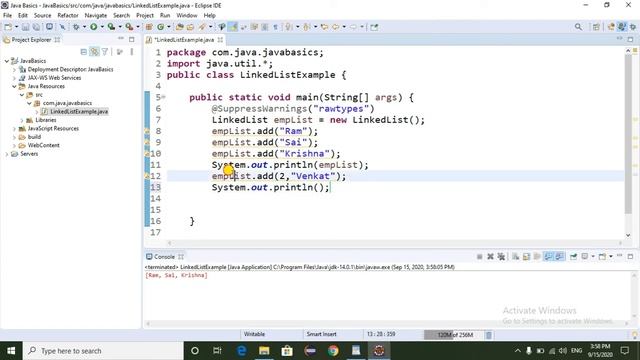This screenshot has width=640, height=360.
Task: Click the fold toggle on line 5
Action: (x=163, y=97)
